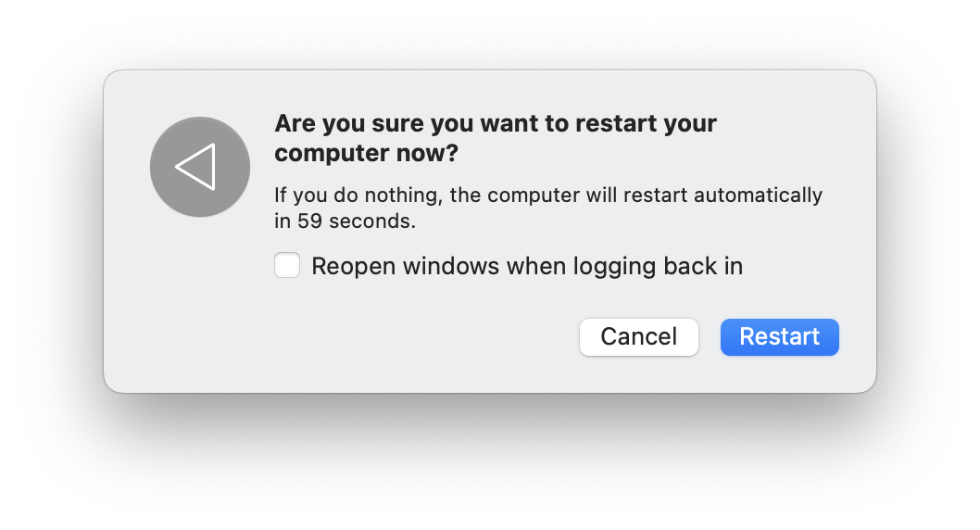Toggle reopening windows after login
The height and width of the screenshot is (530, 980).
(287, 267)
